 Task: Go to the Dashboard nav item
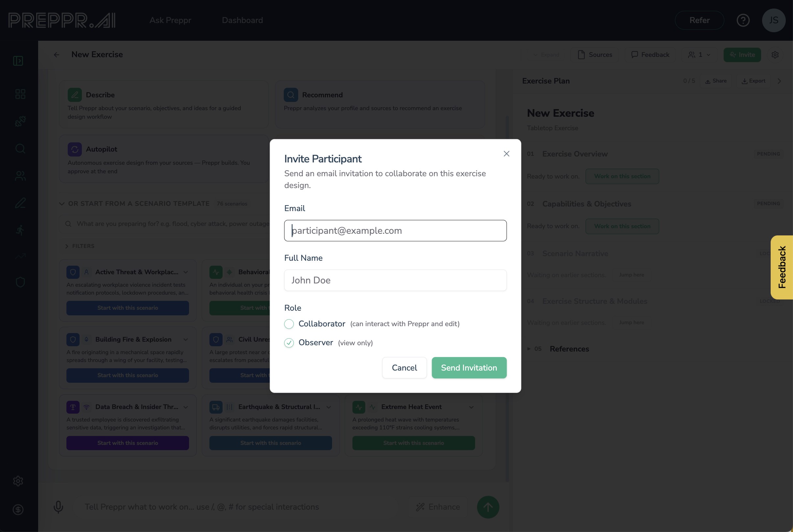(242, 20)
